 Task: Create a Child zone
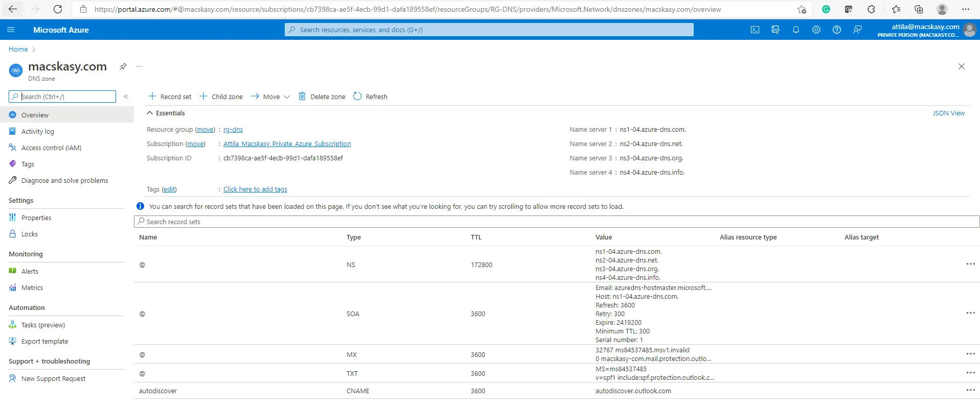tap(221, 97)
